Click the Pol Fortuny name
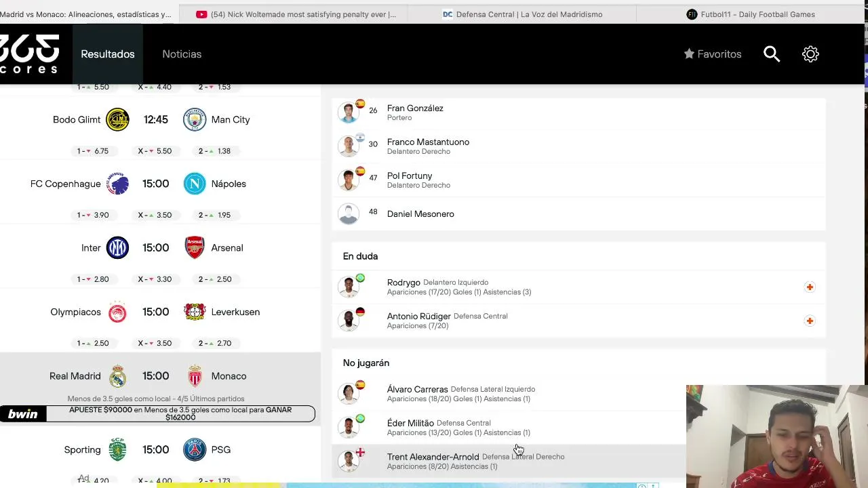 (x=410, y=176)
